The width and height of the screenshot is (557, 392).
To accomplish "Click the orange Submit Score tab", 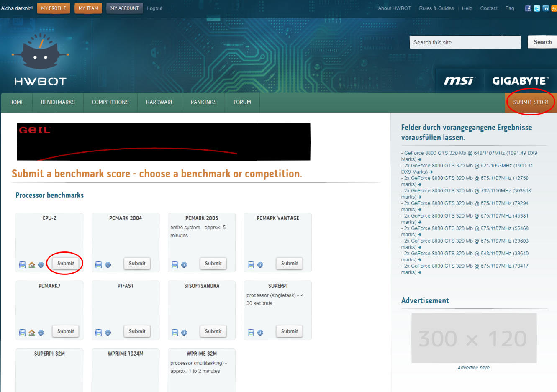I will point(531,102).
